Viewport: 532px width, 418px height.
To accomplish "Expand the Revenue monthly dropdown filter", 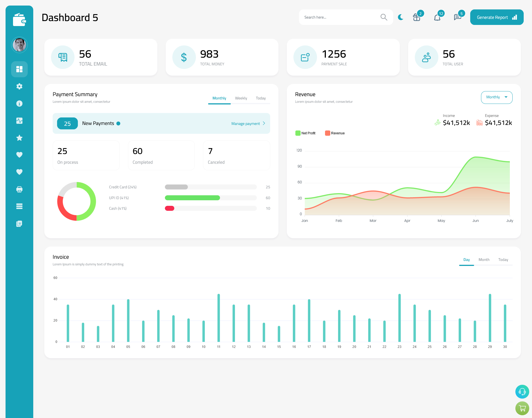I will point(496,97).
